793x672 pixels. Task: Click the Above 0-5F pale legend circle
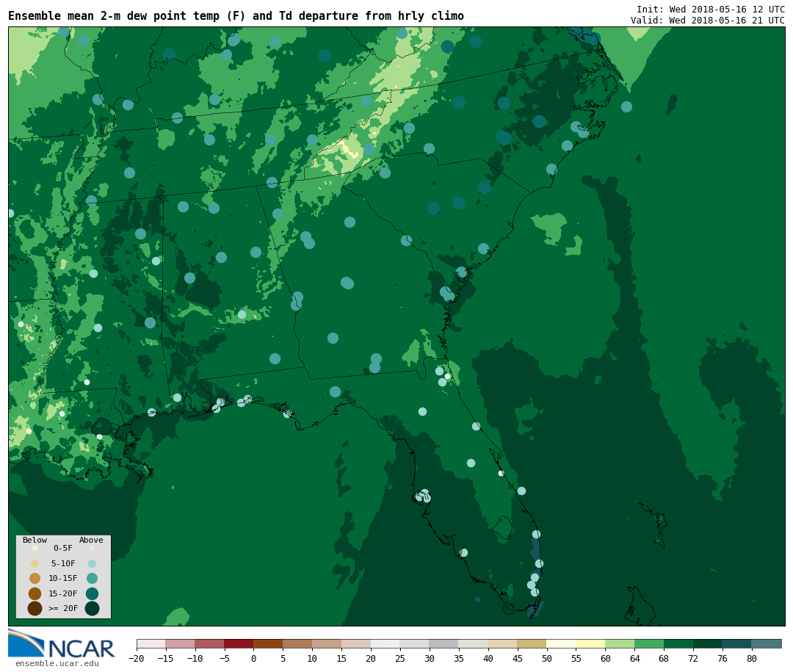coord(92,548)
